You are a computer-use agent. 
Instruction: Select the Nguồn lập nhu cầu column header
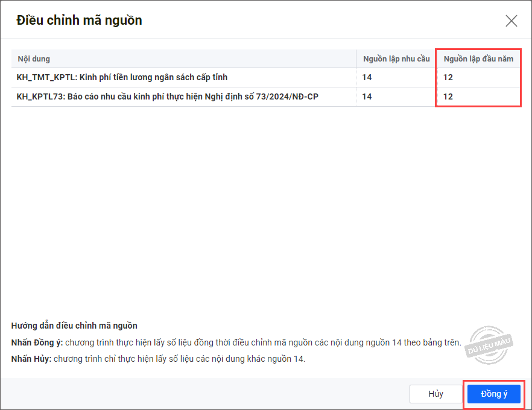[x=396, y=59]
